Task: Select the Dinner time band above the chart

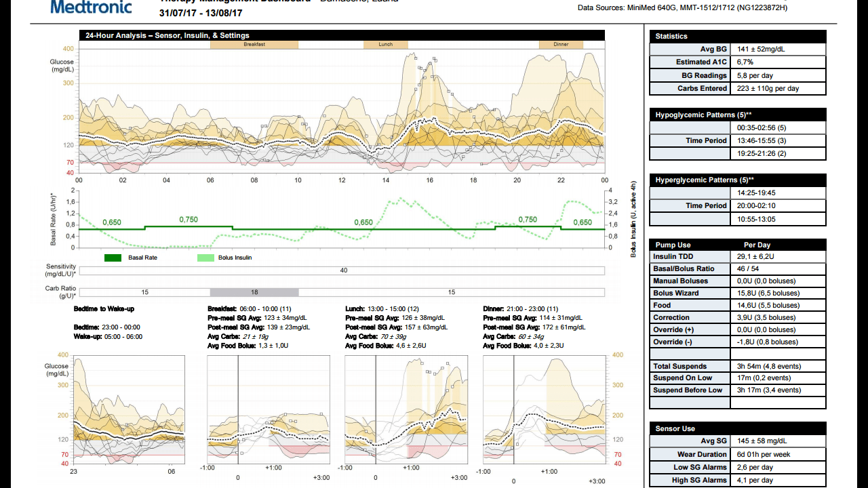Action: coord(561,45)
